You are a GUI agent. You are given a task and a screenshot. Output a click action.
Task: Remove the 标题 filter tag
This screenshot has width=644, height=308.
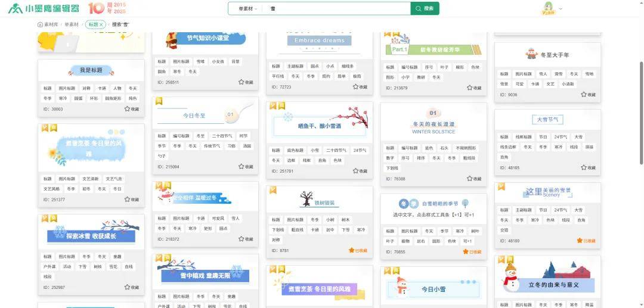tap(101, 24)
